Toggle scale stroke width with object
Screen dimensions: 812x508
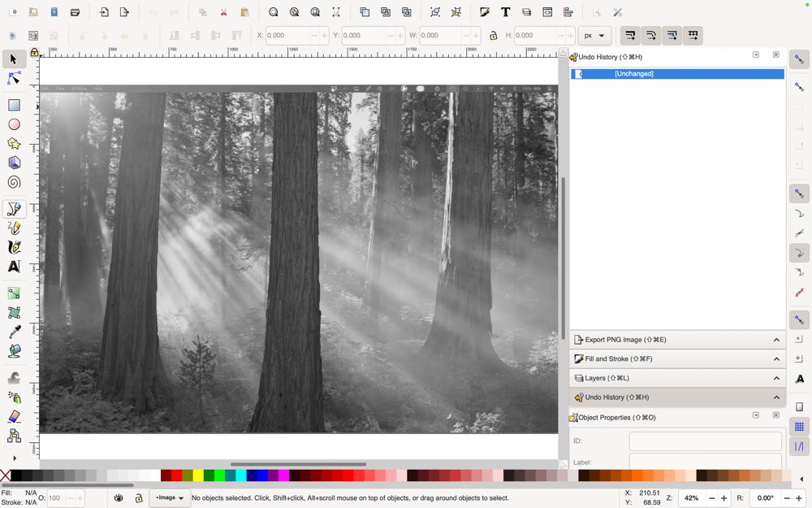[630, 35]
